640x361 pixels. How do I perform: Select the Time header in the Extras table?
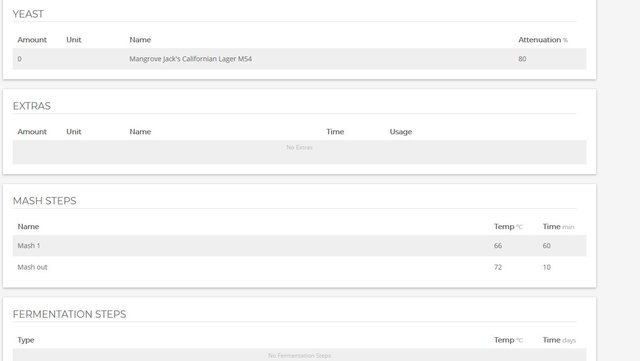pyautogui.click(x=335, y=131)
